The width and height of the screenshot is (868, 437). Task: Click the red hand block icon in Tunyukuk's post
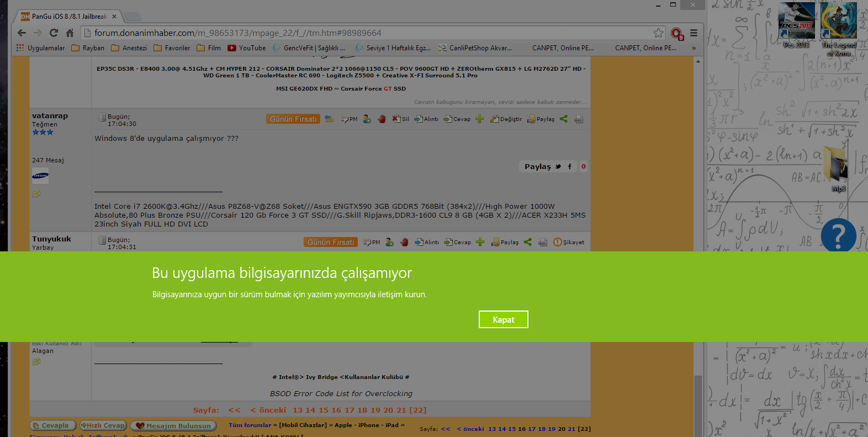coord(404,242)
